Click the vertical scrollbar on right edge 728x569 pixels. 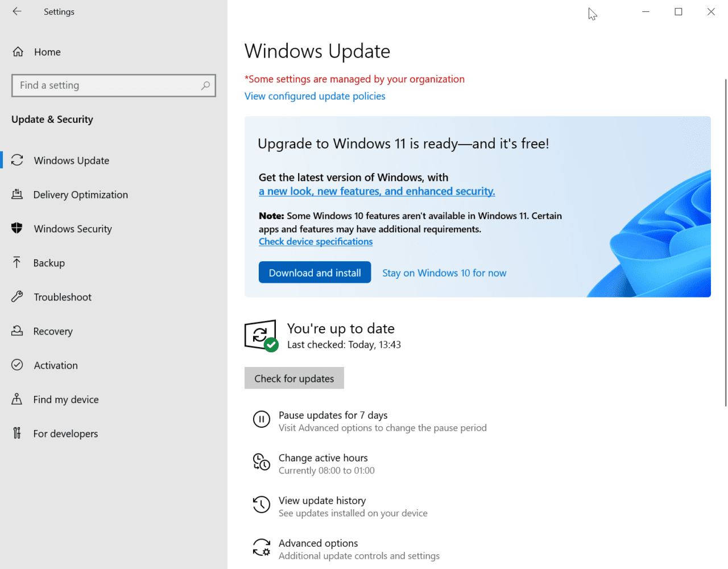tap(726, 242)
